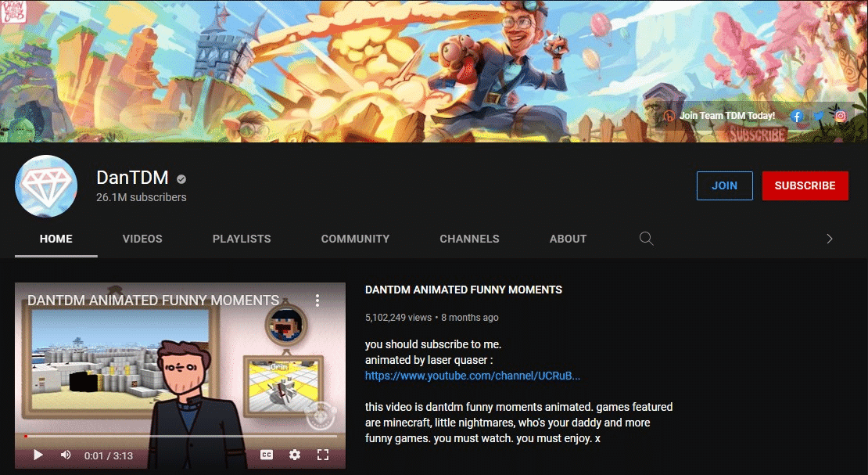The width and height of the screenshot is (868, 475).
Task: Click the 0:01 / 3:13 time display
Action: [x=109, y=455]
